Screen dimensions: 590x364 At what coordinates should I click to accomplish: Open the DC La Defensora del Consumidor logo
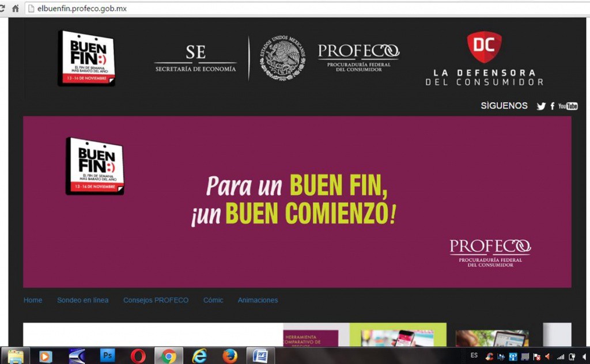(484, 59)
